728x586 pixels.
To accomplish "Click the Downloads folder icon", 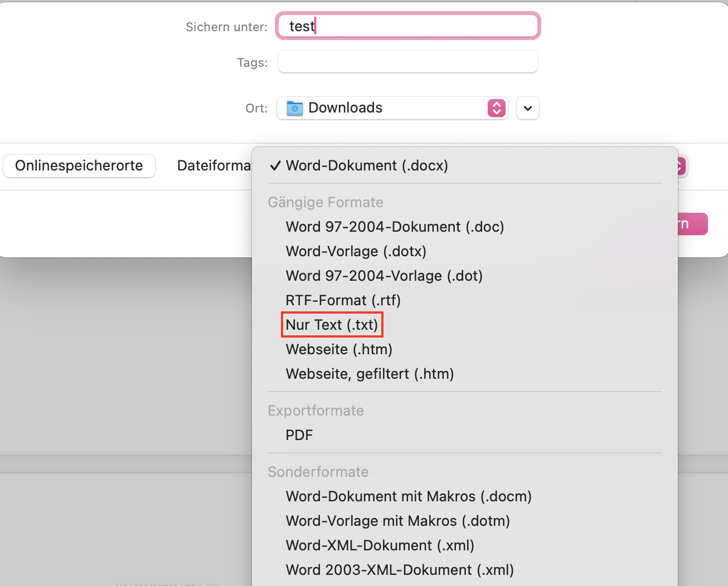I will click(294, 108).
